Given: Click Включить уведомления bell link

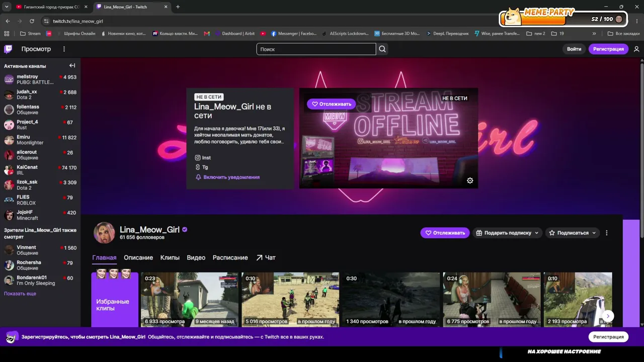Looking at the screenshot, I should tap(227, 177).
